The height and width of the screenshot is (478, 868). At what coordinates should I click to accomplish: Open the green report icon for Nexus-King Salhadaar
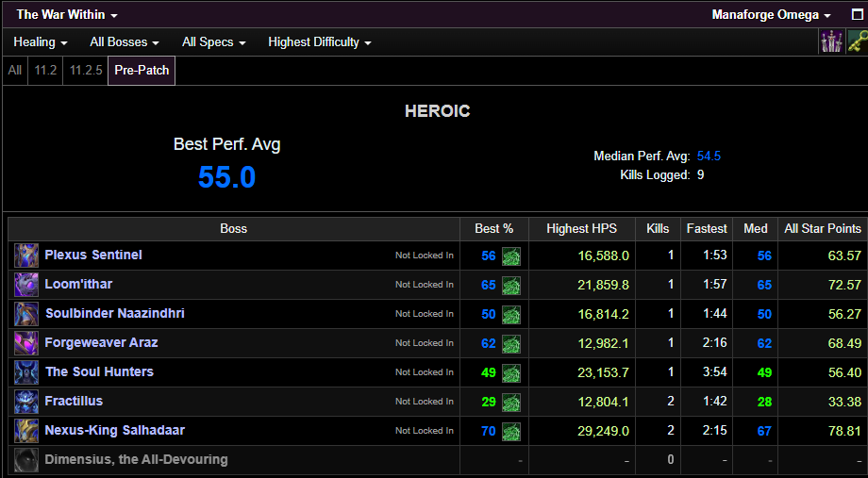coord(510,431)
